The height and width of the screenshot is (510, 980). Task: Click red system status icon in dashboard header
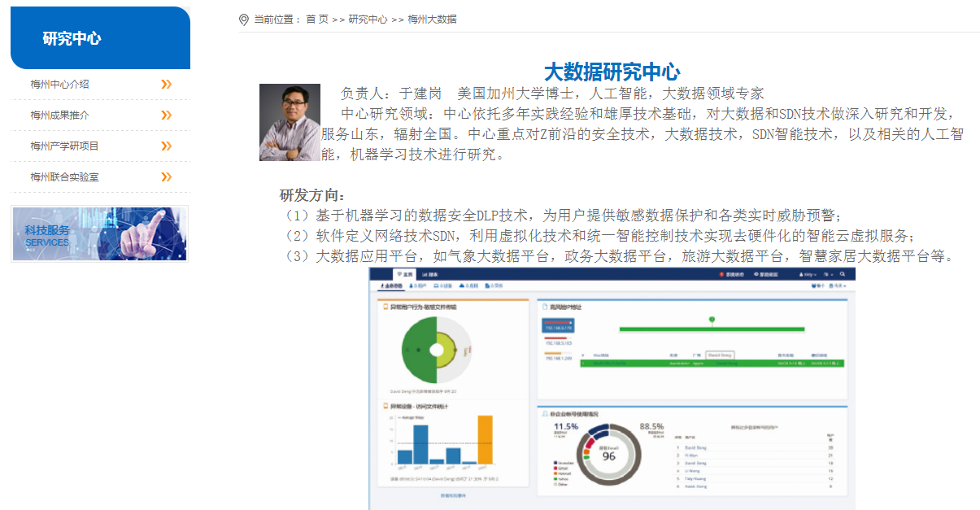tap(721, 275)
